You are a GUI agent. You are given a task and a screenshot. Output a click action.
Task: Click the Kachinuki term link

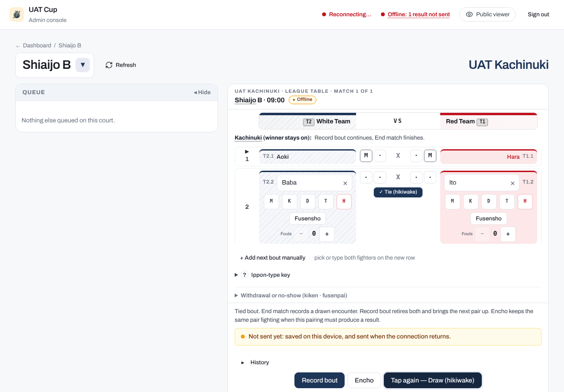click(x=248, y=138)
